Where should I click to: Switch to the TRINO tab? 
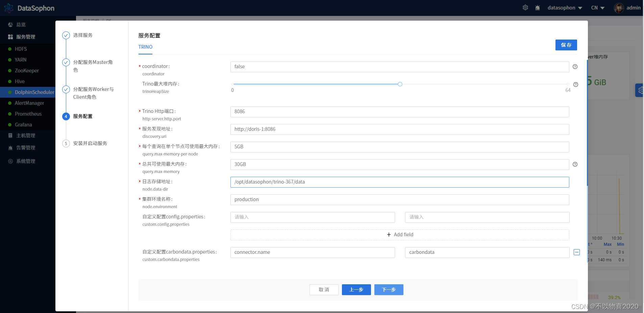point(145,47)
